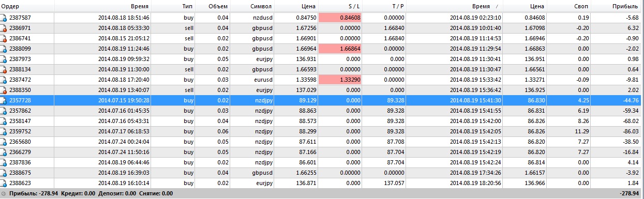
Task: Select order icon next to 2388099
Action: point(4,49)
